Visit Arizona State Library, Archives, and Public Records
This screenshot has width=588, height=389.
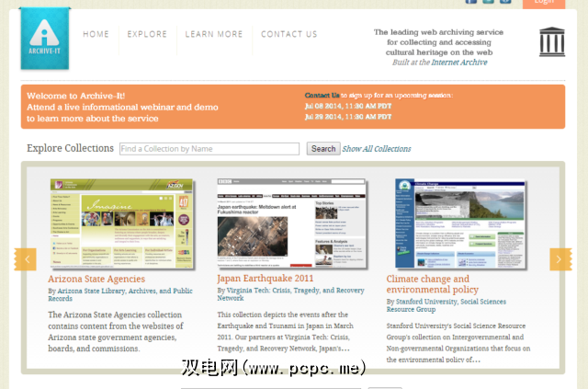[x=120, y=295]
